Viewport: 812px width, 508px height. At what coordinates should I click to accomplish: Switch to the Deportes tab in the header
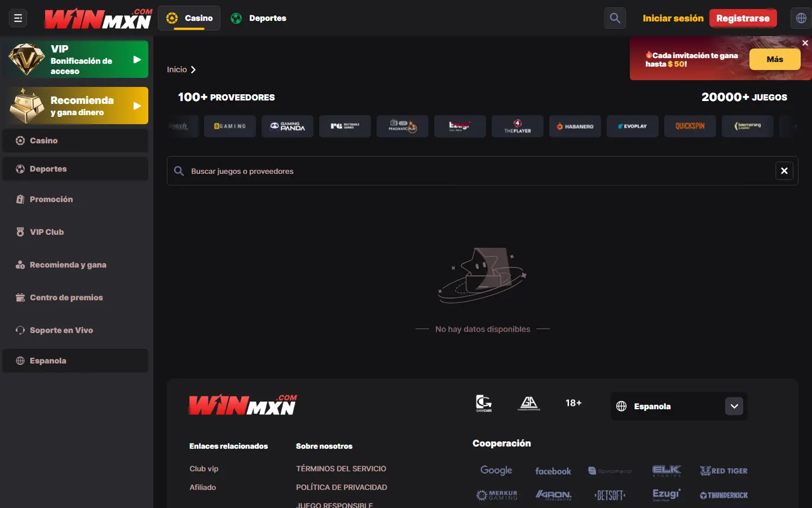tap(259, 18)
